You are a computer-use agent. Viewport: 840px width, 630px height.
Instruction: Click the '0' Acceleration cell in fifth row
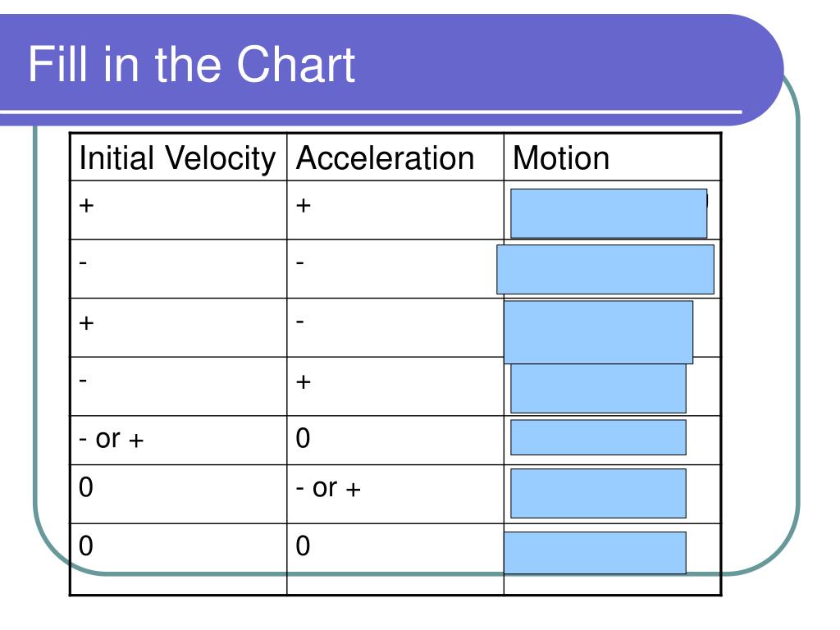(395, 441)
